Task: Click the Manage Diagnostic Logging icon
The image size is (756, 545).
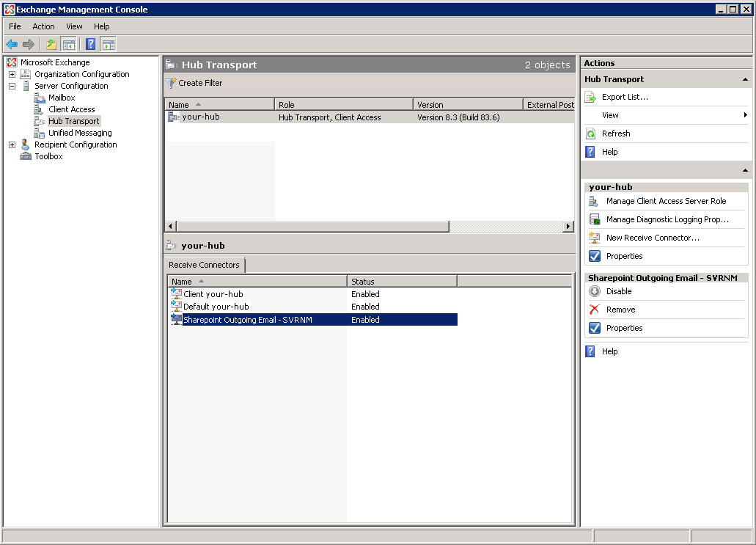Action: (x=595, y=219)
